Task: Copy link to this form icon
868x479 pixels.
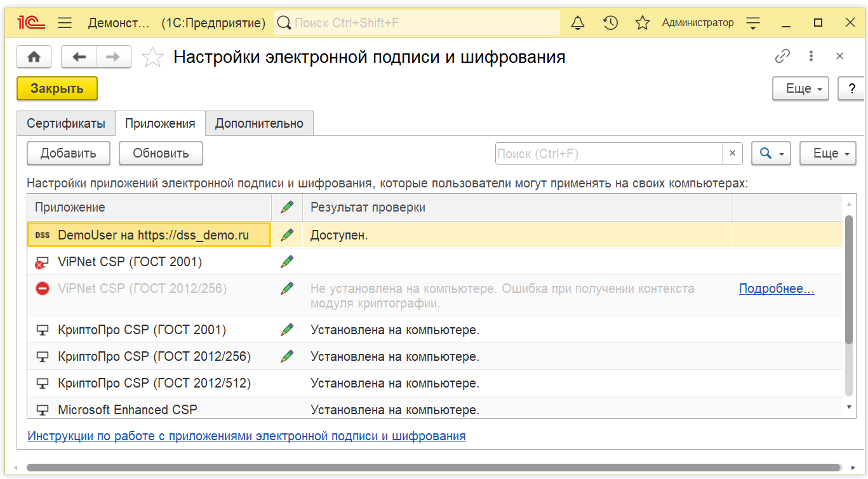Action: (x=782, y=57)
